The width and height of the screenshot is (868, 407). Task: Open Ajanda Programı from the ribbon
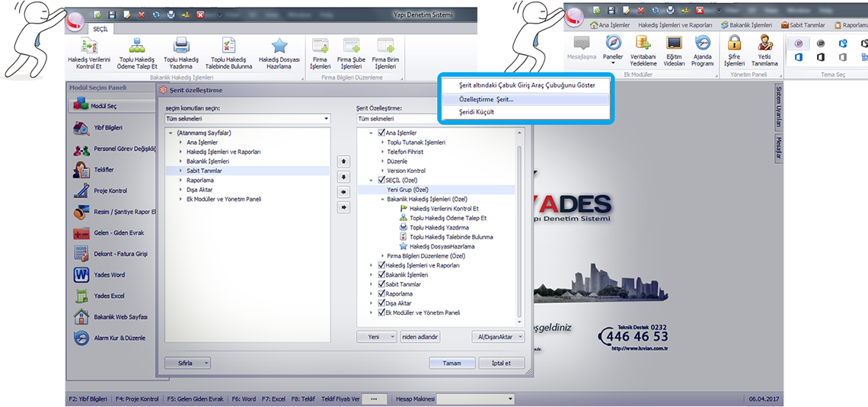pyautogui.click(x=703, y=43)
